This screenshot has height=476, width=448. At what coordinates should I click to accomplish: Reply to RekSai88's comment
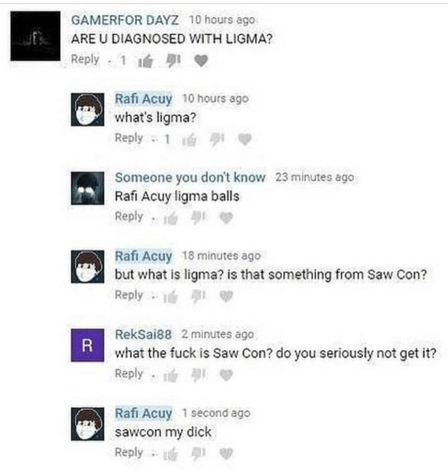coord(129,373)
